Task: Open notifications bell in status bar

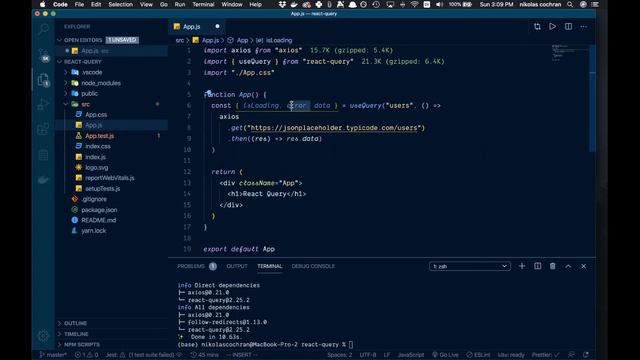Action: [x=586, y=355]
